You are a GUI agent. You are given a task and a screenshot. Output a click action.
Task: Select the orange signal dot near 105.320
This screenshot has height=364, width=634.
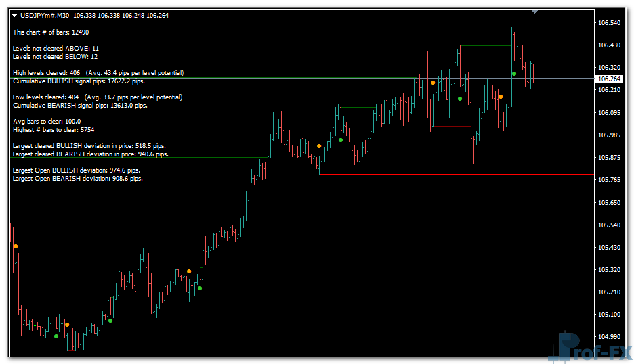(189, 271)
